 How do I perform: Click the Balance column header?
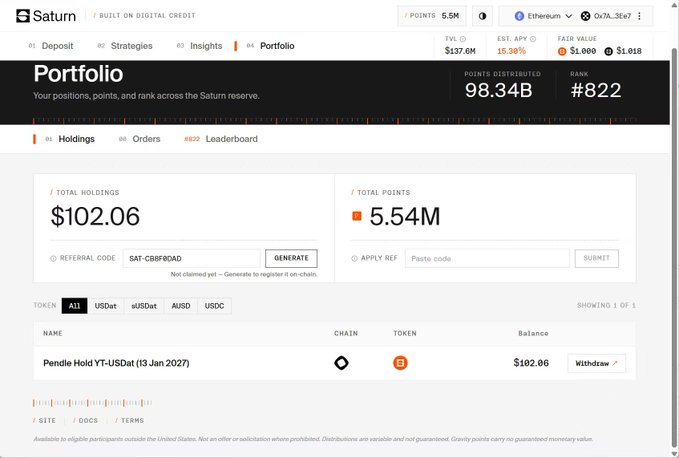tap(533, 333)
